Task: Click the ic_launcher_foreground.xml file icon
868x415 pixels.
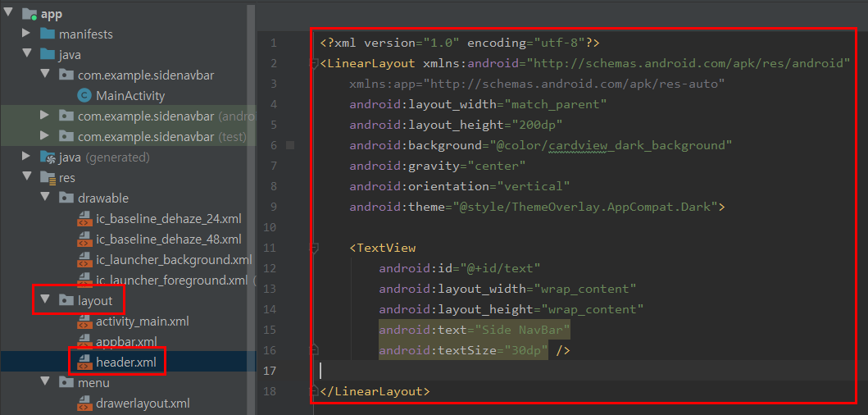Action: pyautogui.click(x=84, y=280)
